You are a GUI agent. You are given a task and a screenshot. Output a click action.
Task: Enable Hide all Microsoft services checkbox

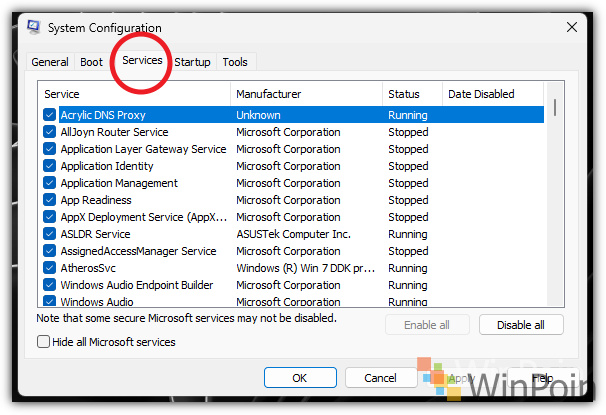pyautogui.click(x=43, y=342)
